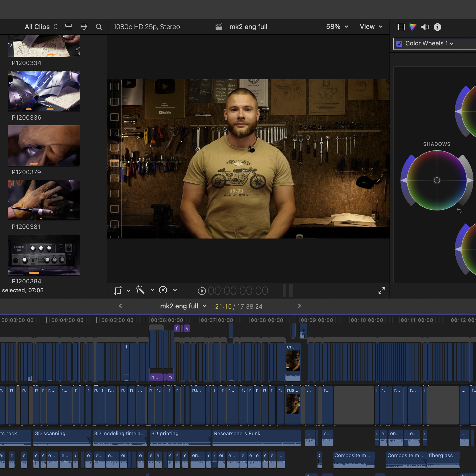Select the P1200379 clip thumbnail
The height and width of the screenshot is (476, 476).
[44, 146]
